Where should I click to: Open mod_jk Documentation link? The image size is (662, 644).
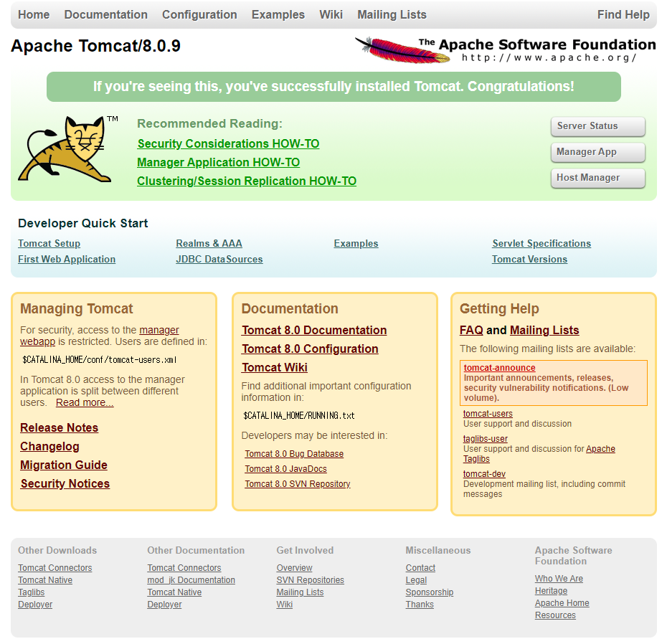pyautogui.click(x=191, y=580)
